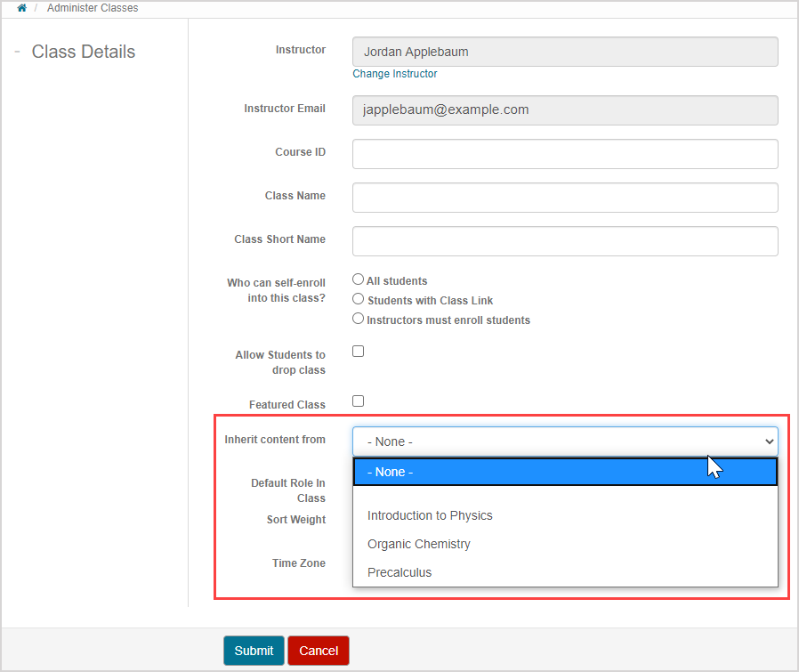This screenshot has height=672, width=799.
Task: Open the Administer Classes breadcrumb
Action: click(93, 8)
